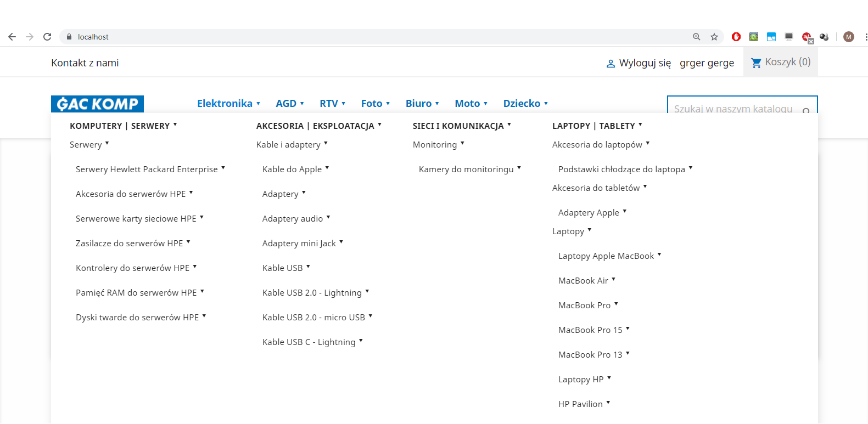Open the MacBook Pro 15 category link

coord(590,330)
